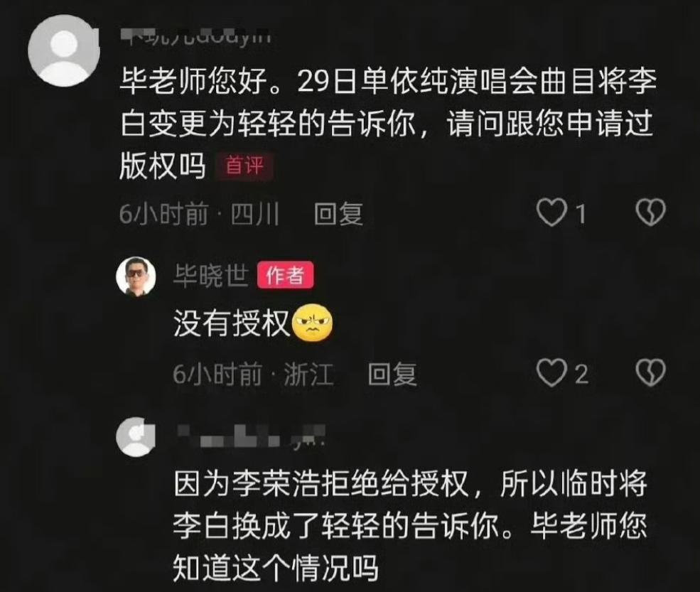Dislike the first comment with broken heart

coord(650,212)
